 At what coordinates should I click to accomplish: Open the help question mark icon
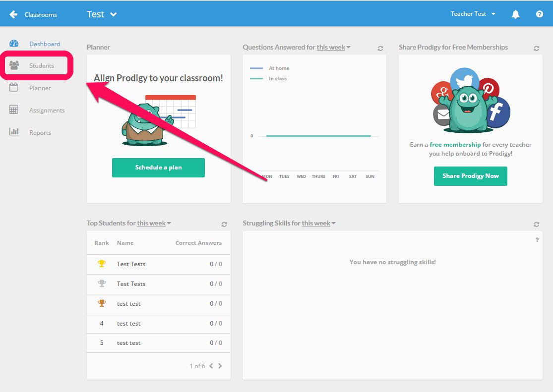tap(539, 14)
